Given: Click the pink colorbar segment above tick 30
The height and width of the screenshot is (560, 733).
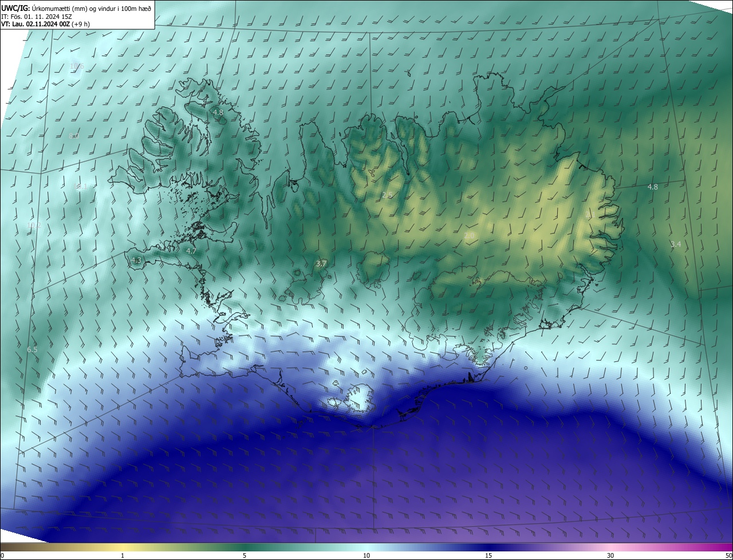Looking at the screenshot, I should (x=610, y=547).
